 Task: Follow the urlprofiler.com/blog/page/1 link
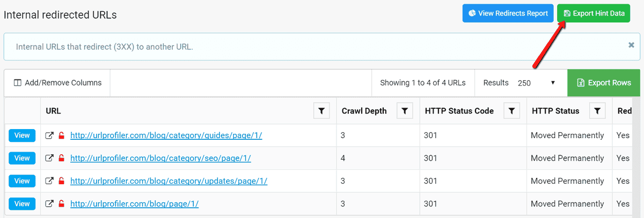[x=134, y=204]
